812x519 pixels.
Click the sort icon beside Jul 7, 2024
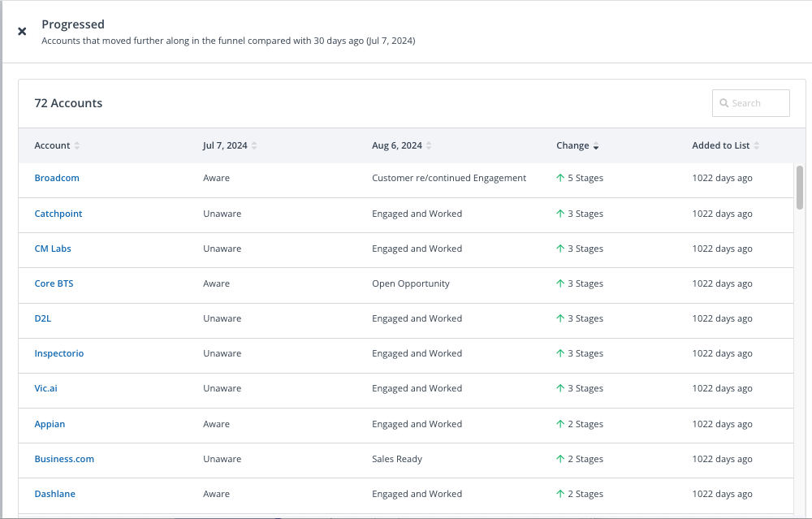(254, 146)
